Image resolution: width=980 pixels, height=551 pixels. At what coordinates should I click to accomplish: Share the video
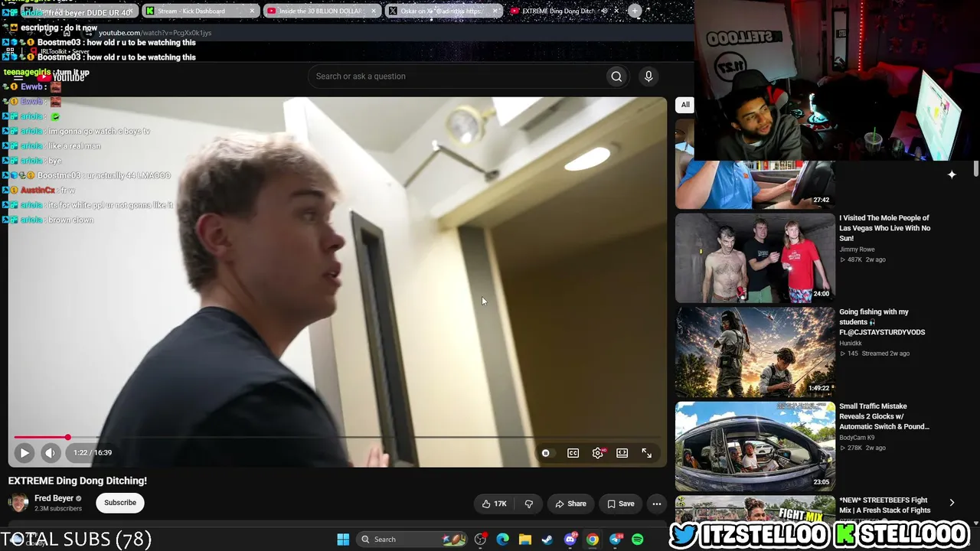tap(570, 504)
